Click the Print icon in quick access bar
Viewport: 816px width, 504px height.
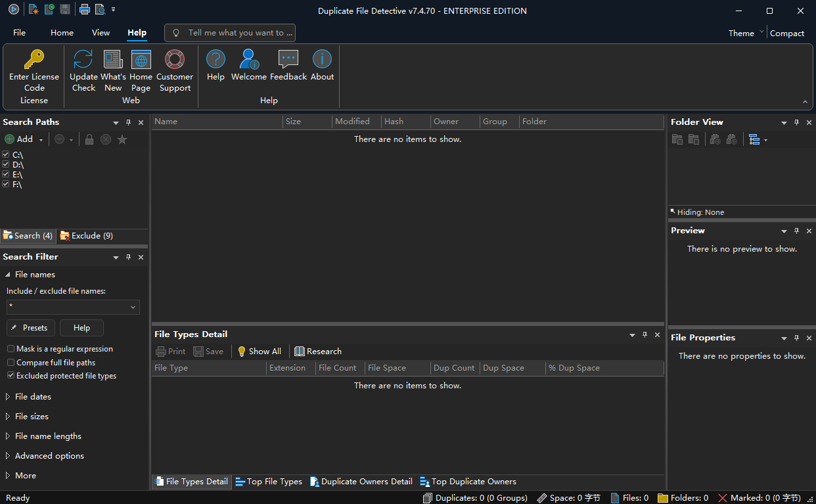84,9
